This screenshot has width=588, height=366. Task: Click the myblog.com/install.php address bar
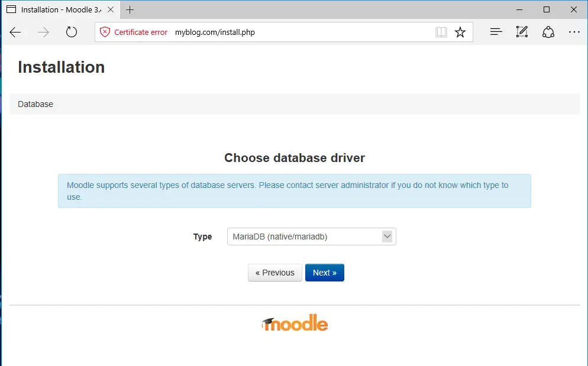(x=296, y=33)
